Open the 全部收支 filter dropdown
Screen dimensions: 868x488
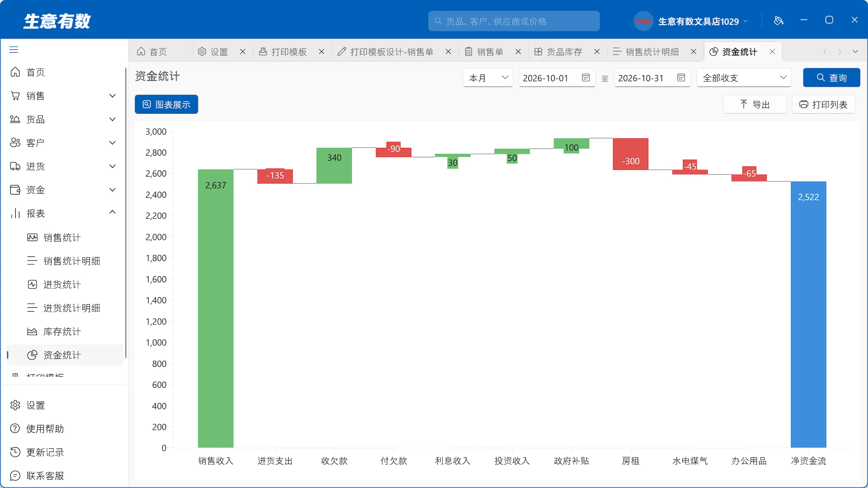click(x=744, y=78)
